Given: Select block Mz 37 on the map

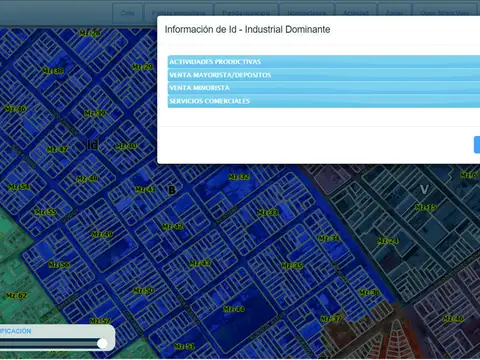Looking at the screenshot, I should 331,319.
